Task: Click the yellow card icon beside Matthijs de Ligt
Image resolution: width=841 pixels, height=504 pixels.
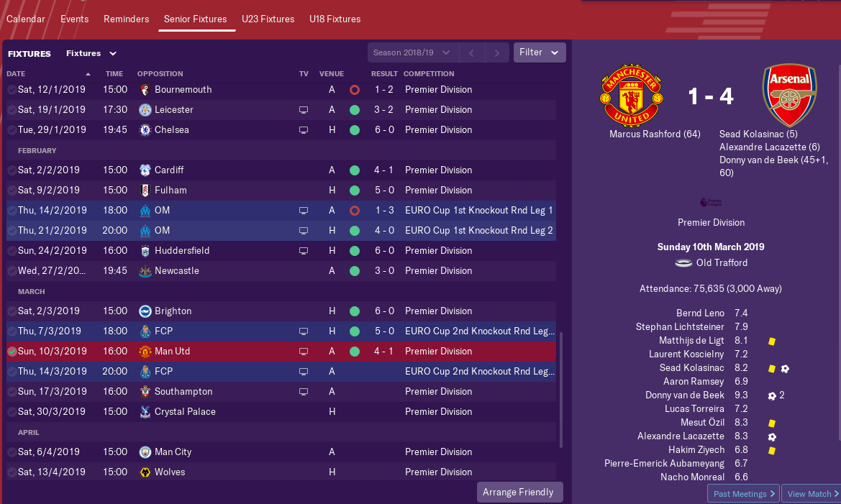Action: click(x=772, y=341)
